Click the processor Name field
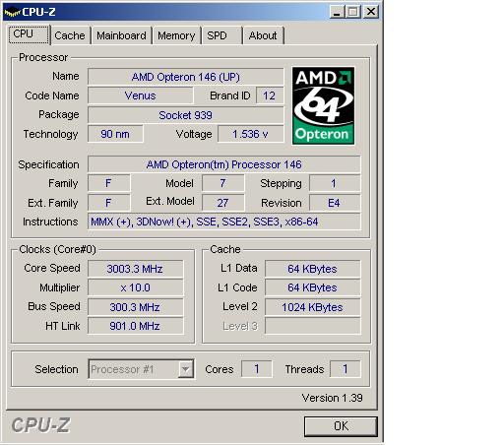This screenshot has width=504, height=445. click(x=185, y=77)
